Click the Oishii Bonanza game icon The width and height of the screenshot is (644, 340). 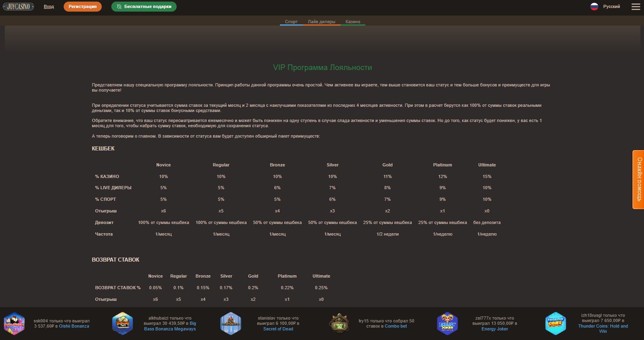14,323
